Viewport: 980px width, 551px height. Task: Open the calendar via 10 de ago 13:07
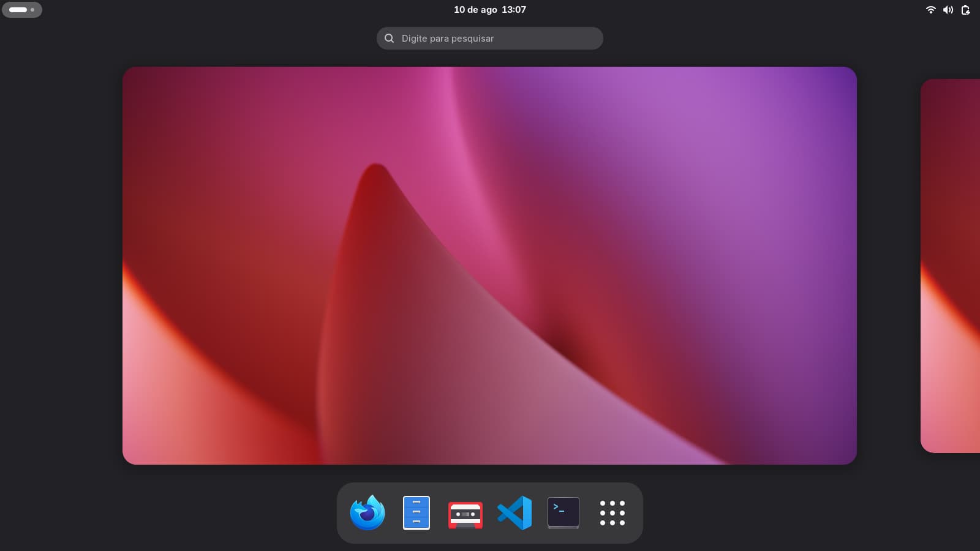tap(490, 10)
